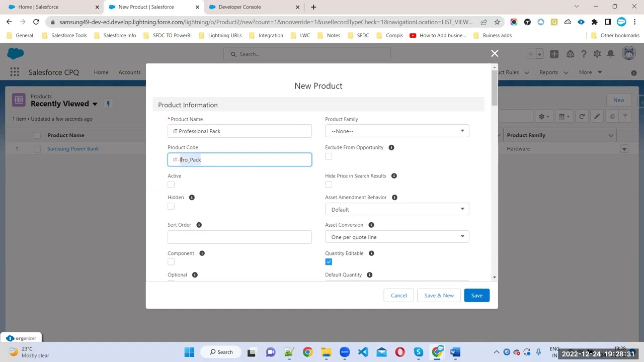Open the user profile avatar

coord(628,54)
